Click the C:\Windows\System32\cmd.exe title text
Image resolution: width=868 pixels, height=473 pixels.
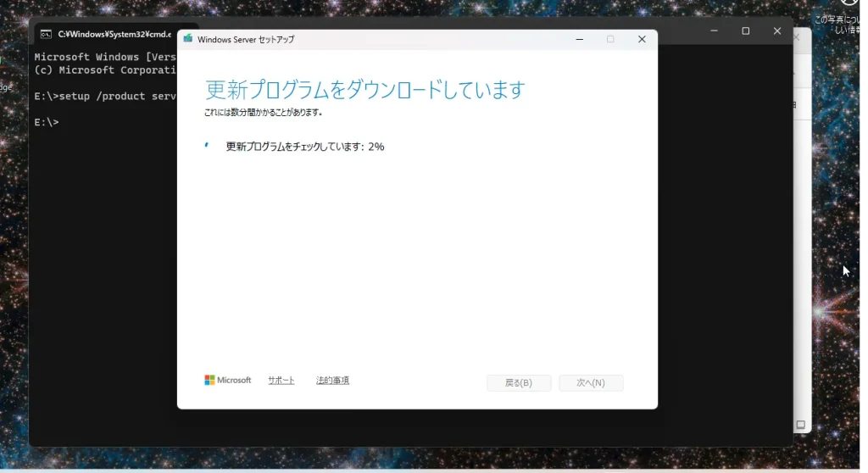click(114, 35)
